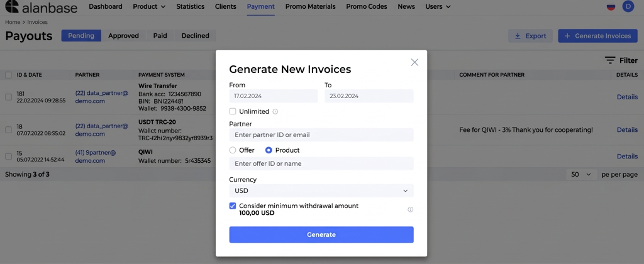Open Details for invoice 181
Image resolution: width=644 pixels, height=264 pixels.
[627, 97]
